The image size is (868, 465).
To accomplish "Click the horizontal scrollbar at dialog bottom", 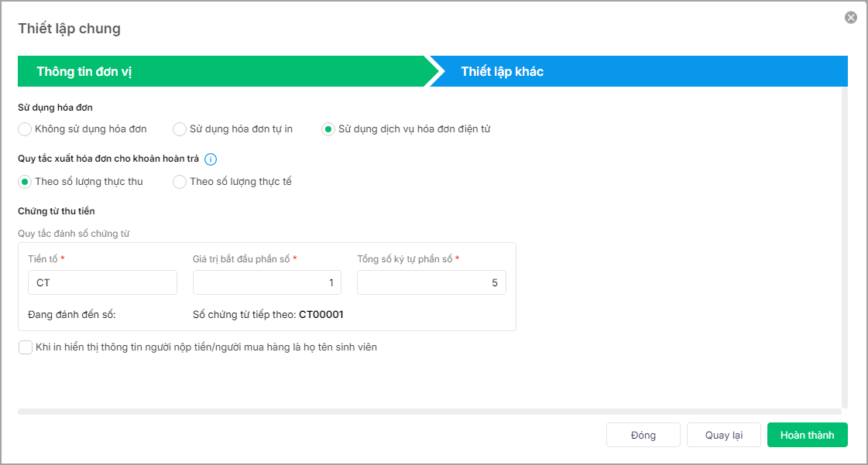I will point(429,412).
